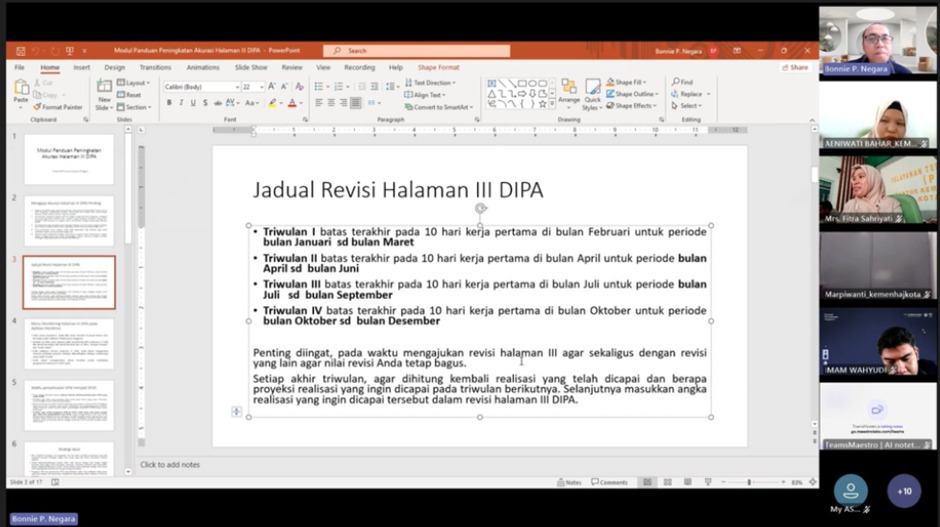Decrease font size with smaller A icon
This screenshot has height=527, width=940.
285,87
